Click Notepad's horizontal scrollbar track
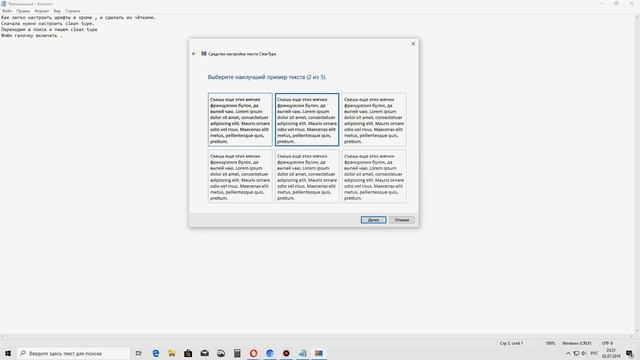Viewport: 640px width, 360px height. [317, 337]
